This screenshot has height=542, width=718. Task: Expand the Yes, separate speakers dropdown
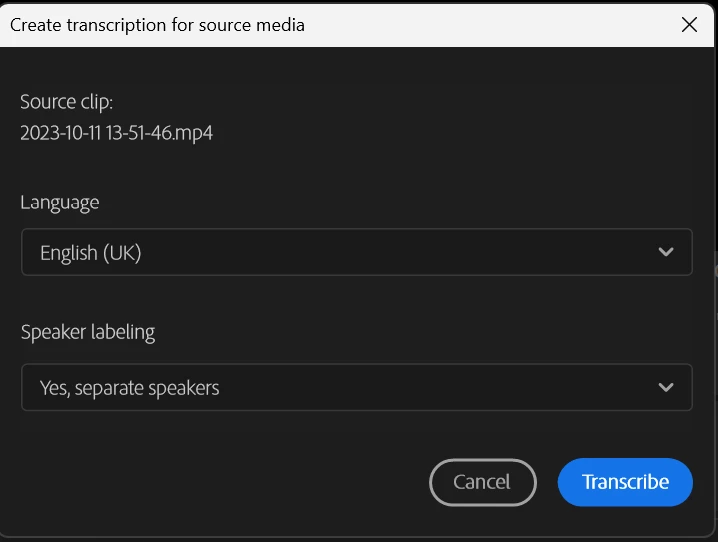[x=357, y=387]
